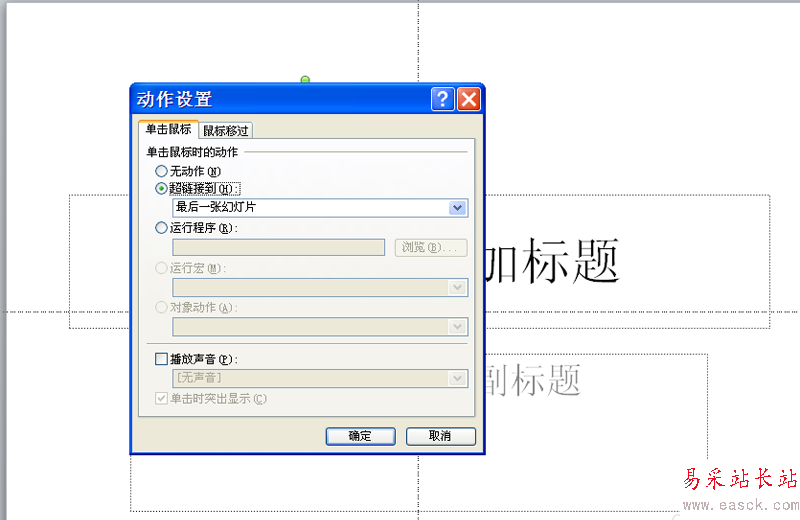Select the 无动作 radio button
Image resolution: width=800 pixels, height=520 pixels.
click(x=161, y=171)
